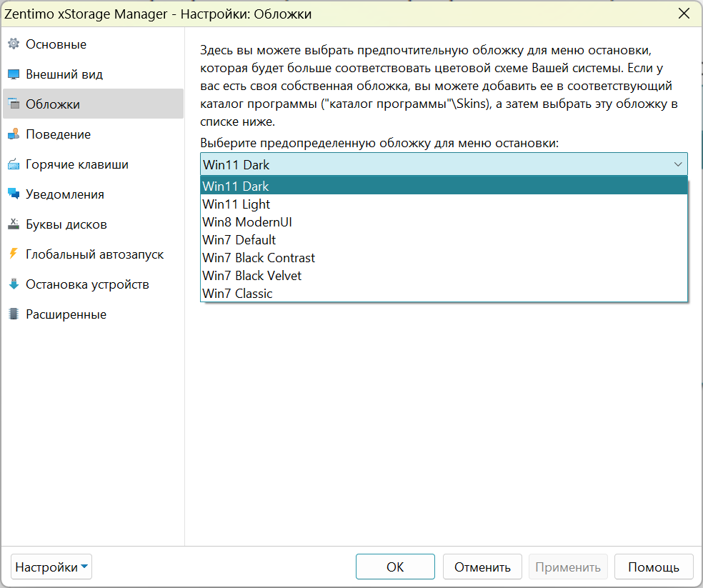The width and height of the screenshot is (703, 588).
Task: Click the gear icon beside Основные
Action: coord(14,44)
